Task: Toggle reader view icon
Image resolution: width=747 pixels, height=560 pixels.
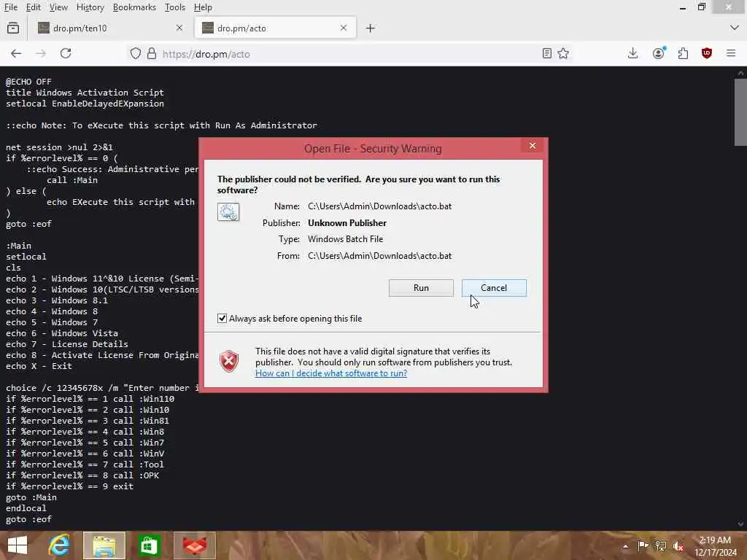Action: (547, 53)
